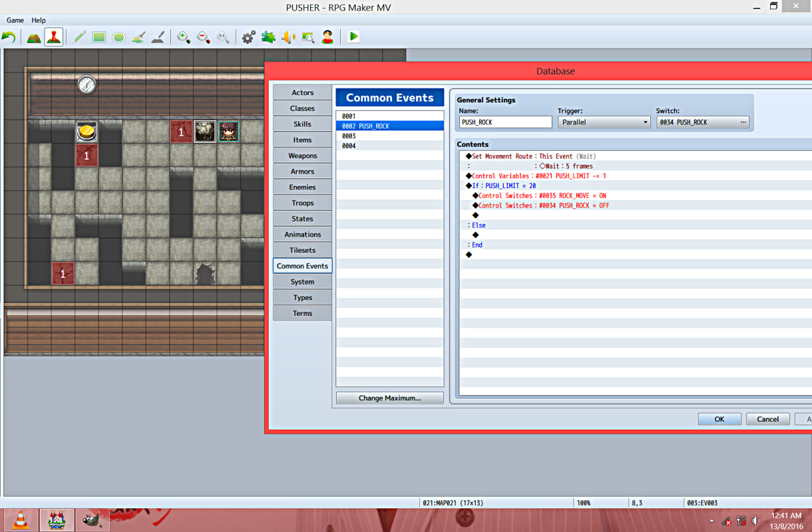Click the wall clock on the map
The height and width of the screenshot is (532, 812).
click(87, 84)
